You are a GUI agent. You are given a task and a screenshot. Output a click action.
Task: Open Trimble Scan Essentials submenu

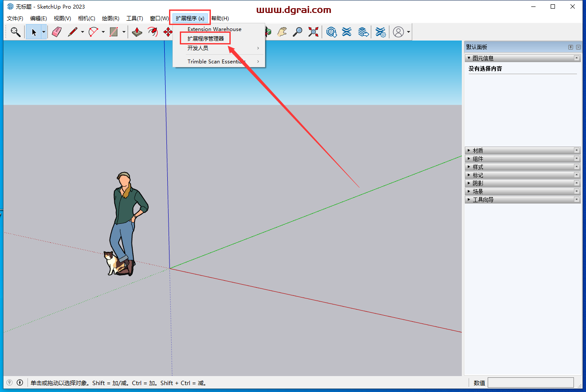(x=219, y=61)
